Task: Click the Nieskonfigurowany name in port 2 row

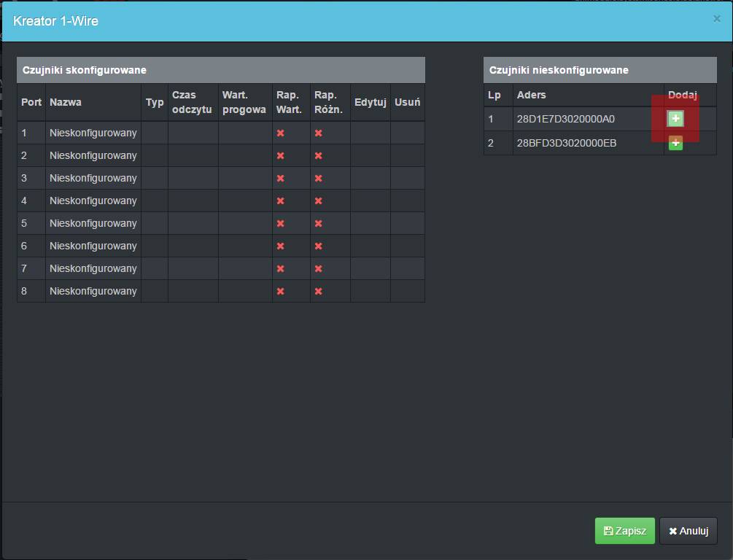Action: 93,155
